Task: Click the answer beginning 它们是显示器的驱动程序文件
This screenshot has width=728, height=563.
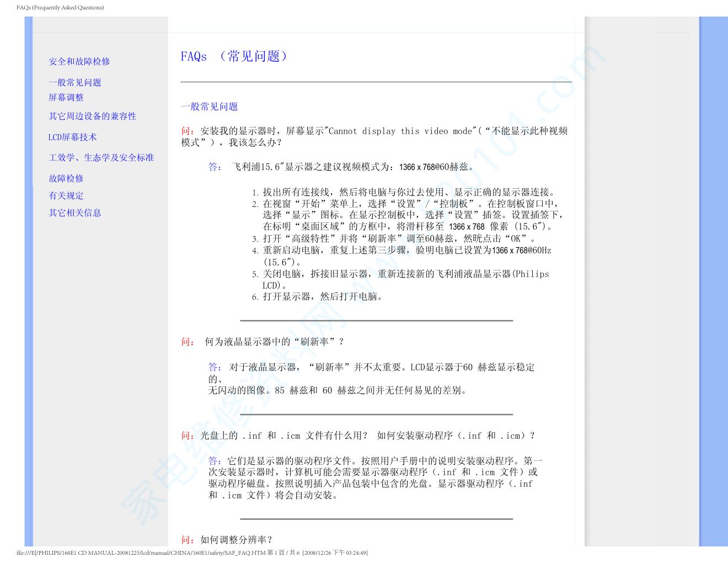Action: (376, 478)
